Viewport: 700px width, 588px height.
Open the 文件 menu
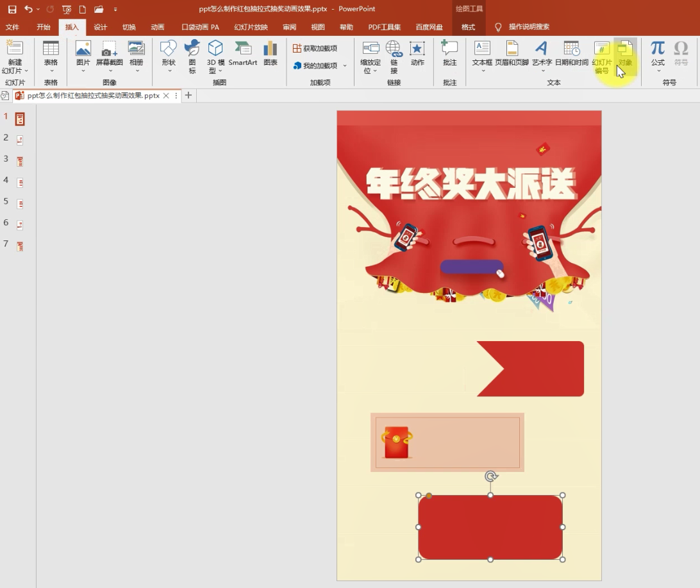coord(12,27)
